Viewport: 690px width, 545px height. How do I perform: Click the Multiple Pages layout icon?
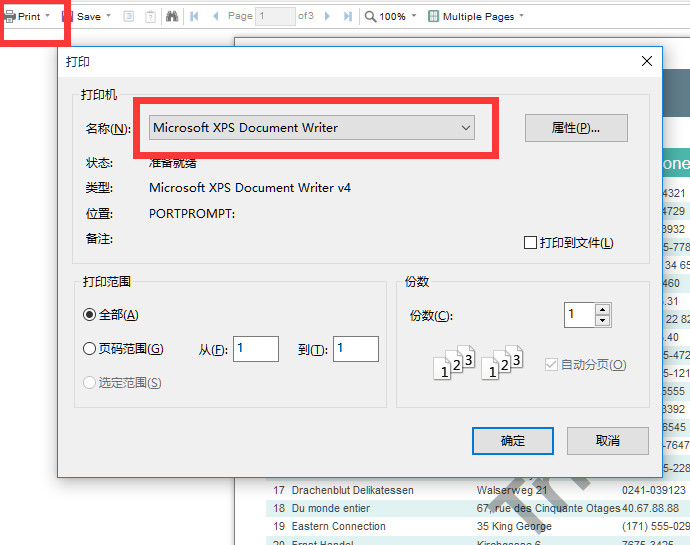tap(433, 17)
